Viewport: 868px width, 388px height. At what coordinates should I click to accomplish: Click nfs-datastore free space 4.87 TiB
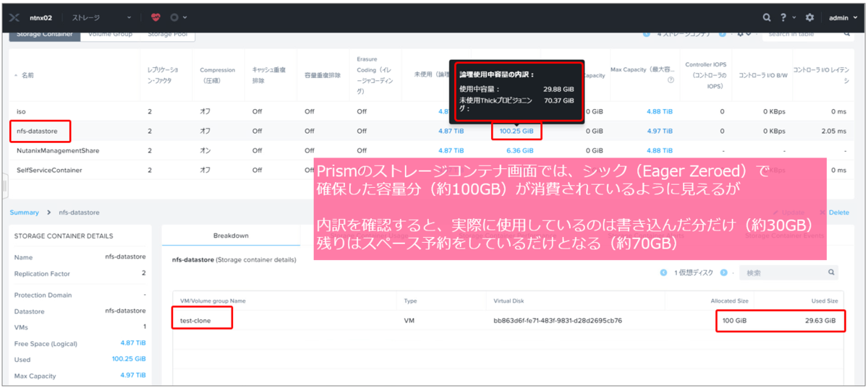tap(451, 131)
